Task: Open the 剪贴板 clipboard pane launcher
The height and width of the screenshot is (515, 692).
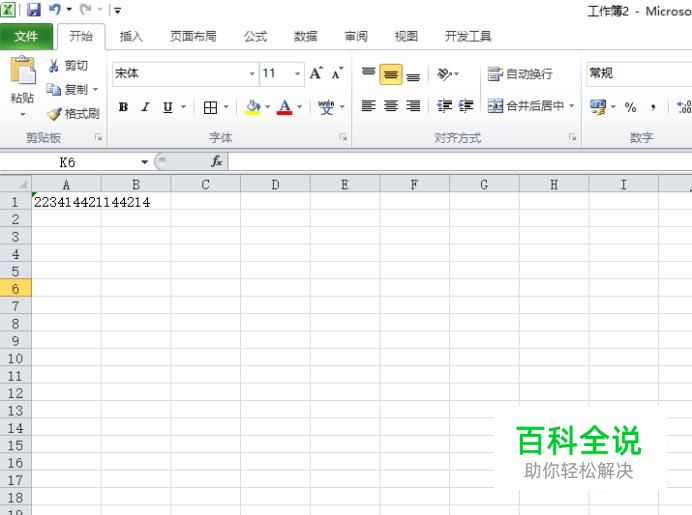Action: (98, 137)
